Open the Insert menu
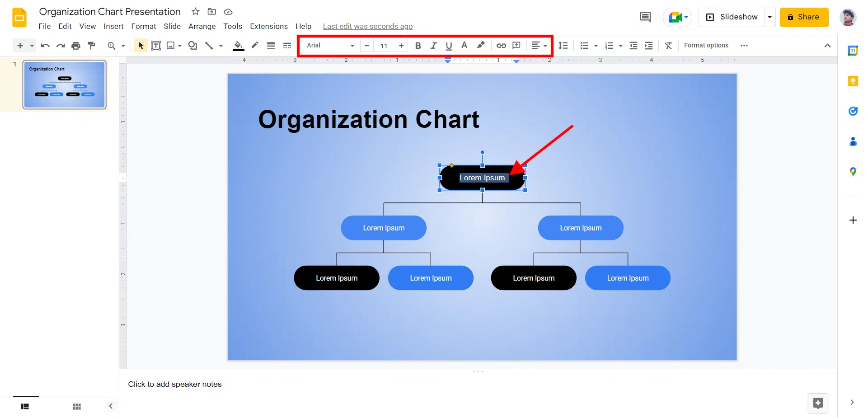Screen dimensions: 868x418 click(x=113, y=26)
